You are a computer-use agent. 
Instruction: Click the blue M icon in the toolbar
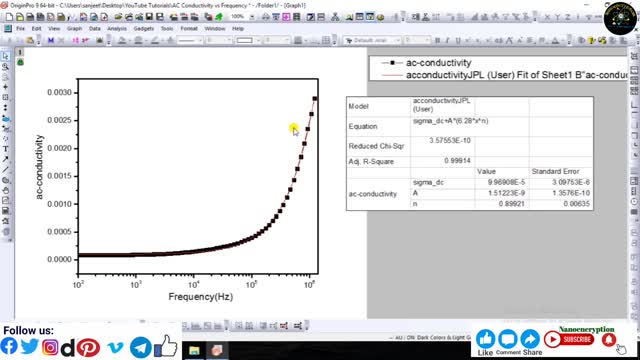51,40
